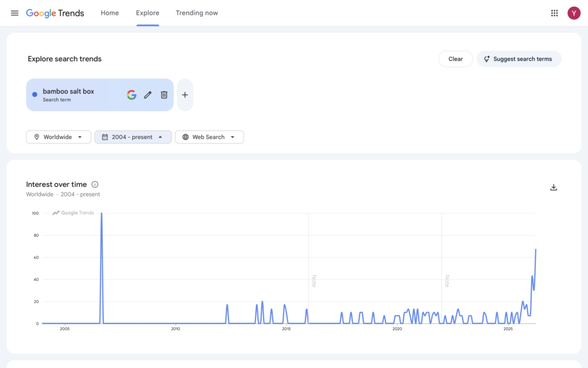This screenshot has width=588, height=368.
Task: Expand the Worldwide region dropdown
Action: click(59, 137)
